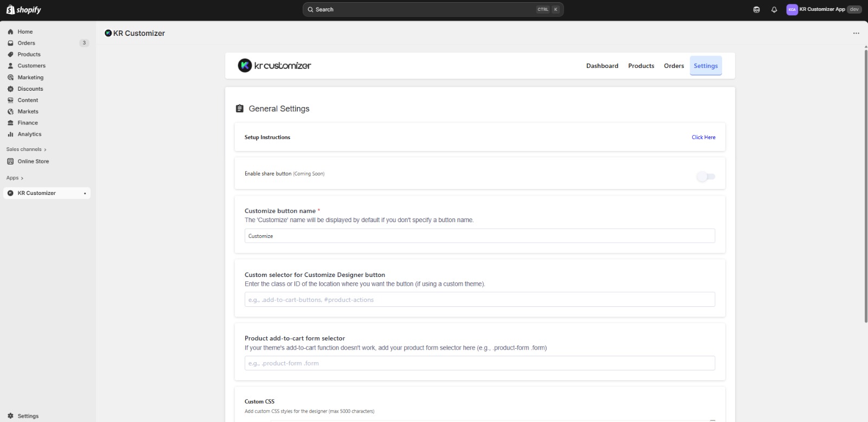Click the CTRL K shortcut hint
868x422 pixels.
tap(548, 9)
